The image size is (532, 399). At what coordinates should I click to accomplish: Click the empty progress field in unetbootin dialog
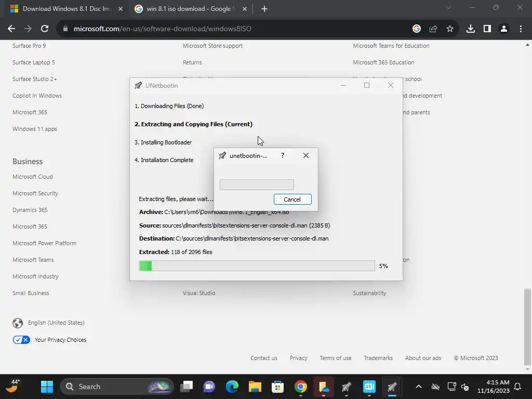257,184
